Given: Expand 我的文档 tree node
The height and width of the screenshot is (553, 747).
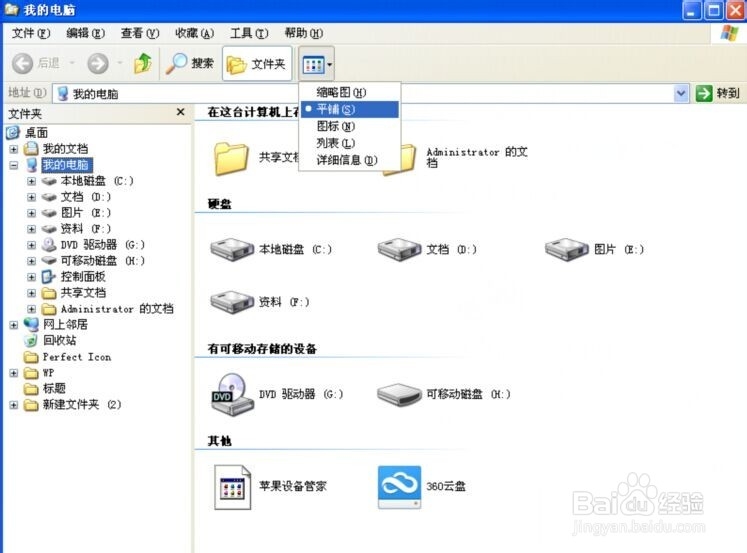Looking at the screenshot, I should pos(13,149).
